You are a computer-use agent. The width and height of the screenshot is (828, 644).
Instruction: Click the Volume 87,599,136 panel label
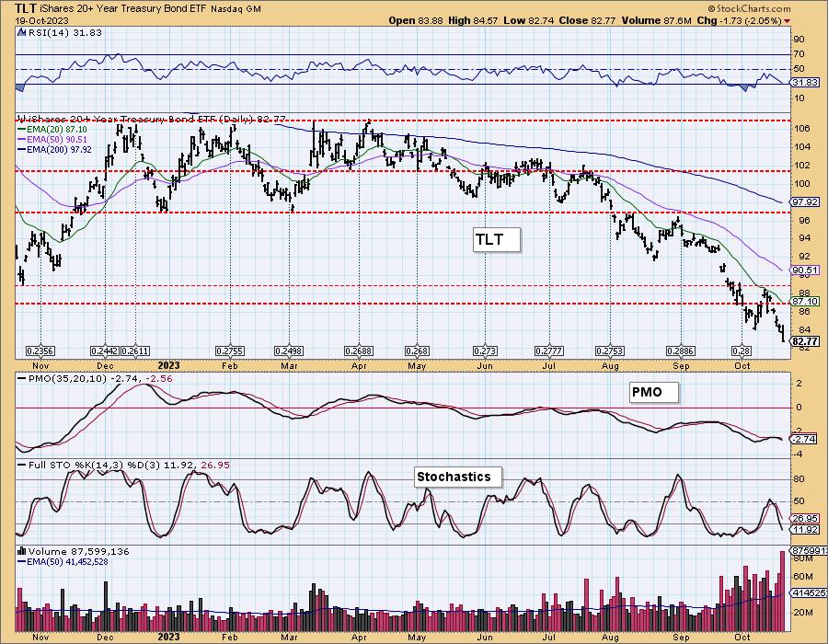click(x=74, y=552)
